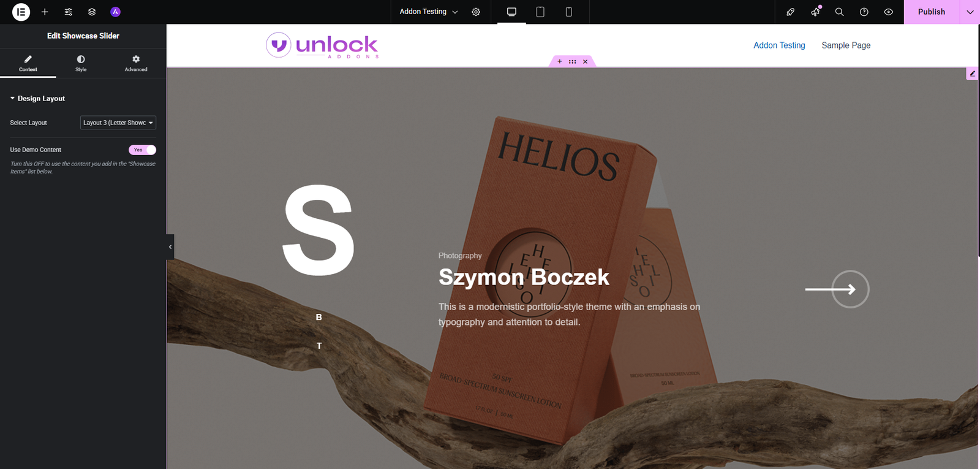980x469 pixels.
Task: Switch to tablet responsive view
Action: click(540, 12)
